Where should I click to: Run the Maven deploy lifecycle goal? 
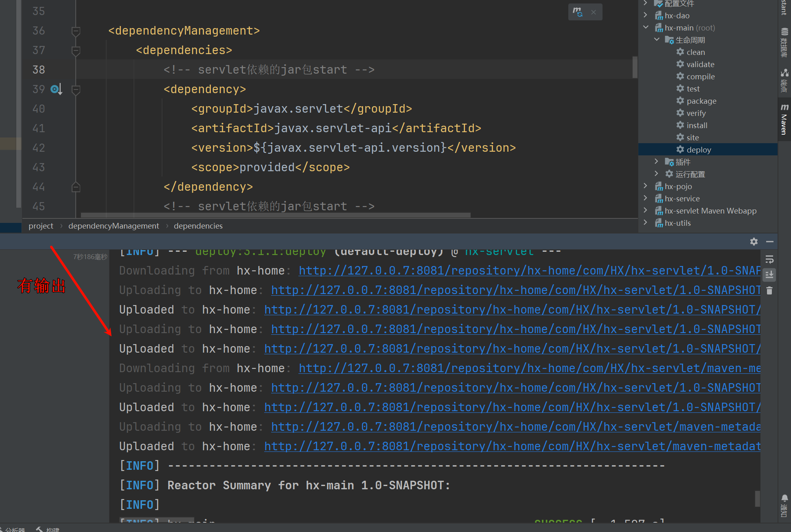pos(699,150)
